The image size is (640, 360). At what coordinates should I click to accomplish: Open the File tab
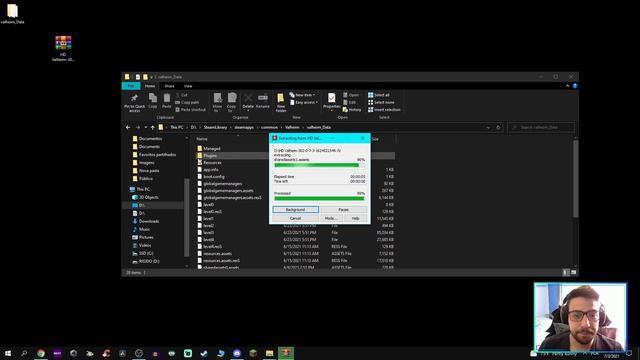(131, 86)
